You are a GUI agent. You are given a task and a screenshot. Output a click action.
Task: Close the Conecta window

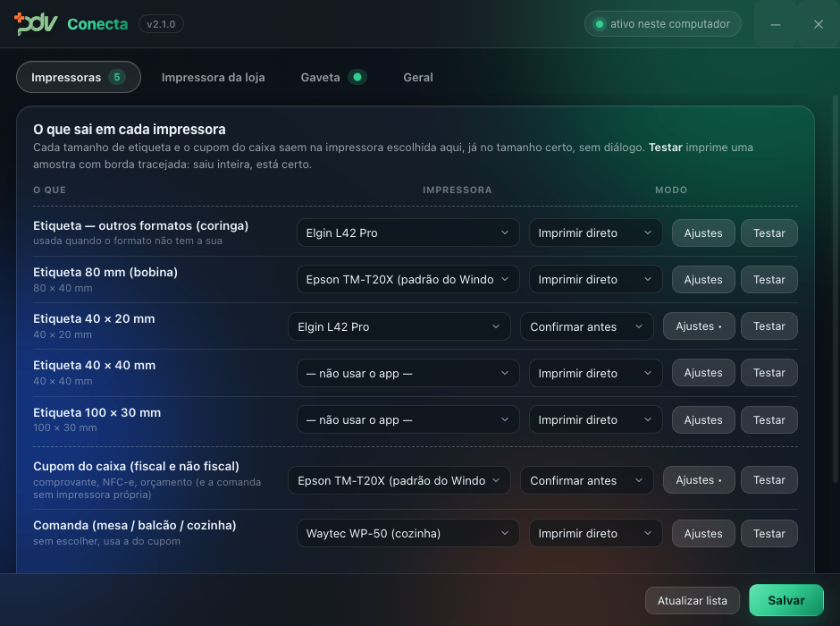818,24
